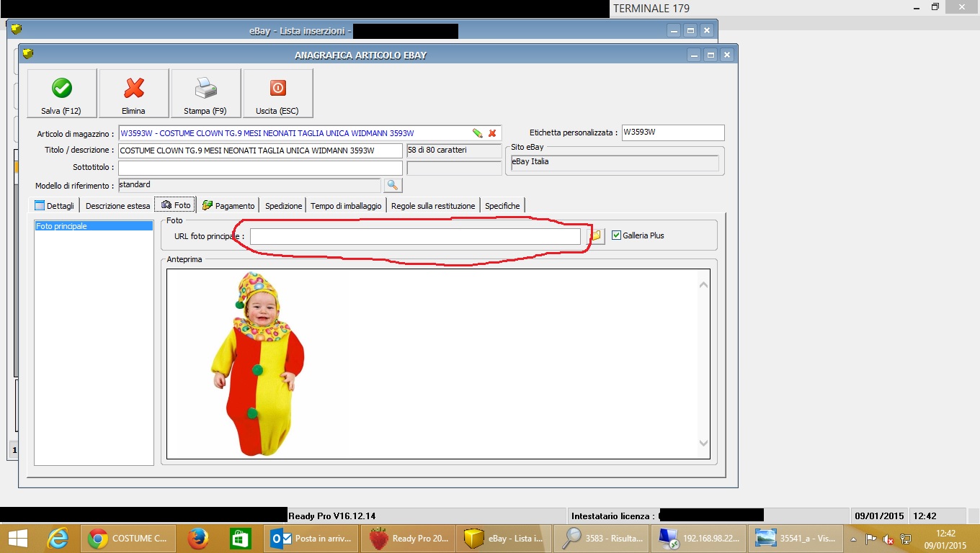980x553 pixels.
Task: Open the Regole sulla restituzione tab
Action: coord(433,205)
